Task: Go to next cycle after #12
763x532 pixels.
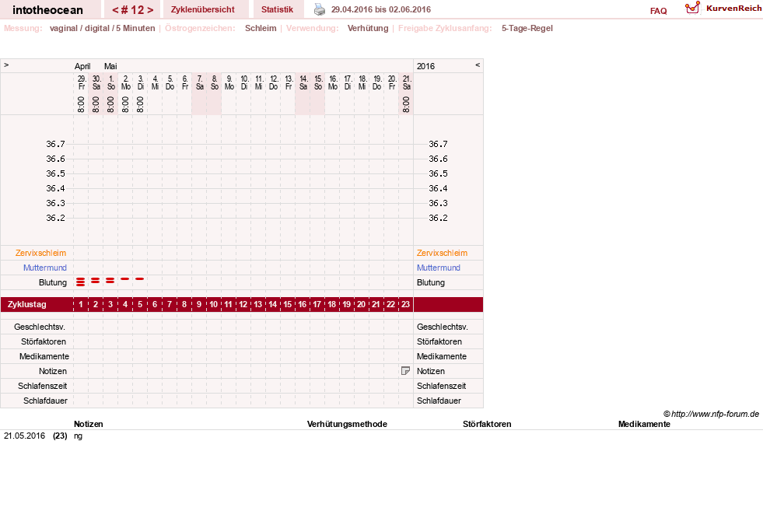Action: (150, 10)
